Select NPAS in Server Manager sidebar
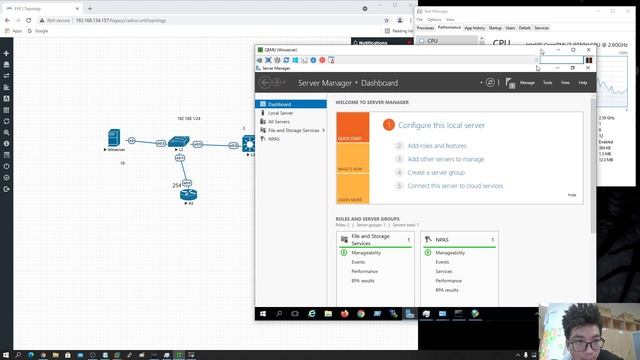 [x=291, y=139]
